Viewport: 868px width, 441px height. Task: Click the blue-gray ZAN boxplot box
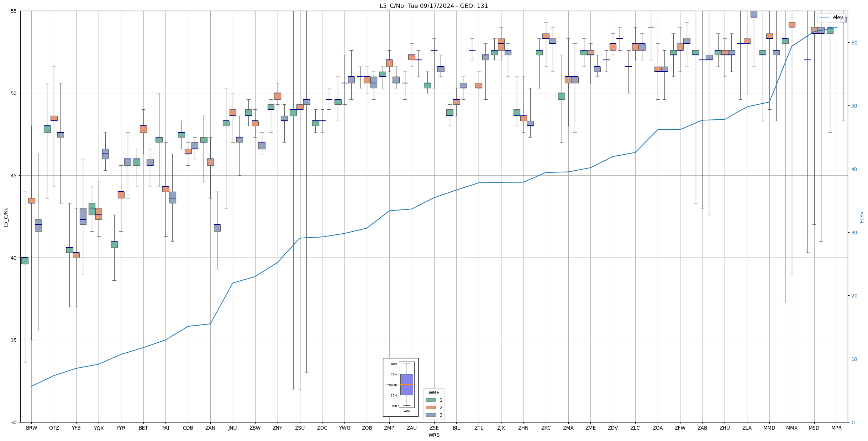[x=217, y=228]
